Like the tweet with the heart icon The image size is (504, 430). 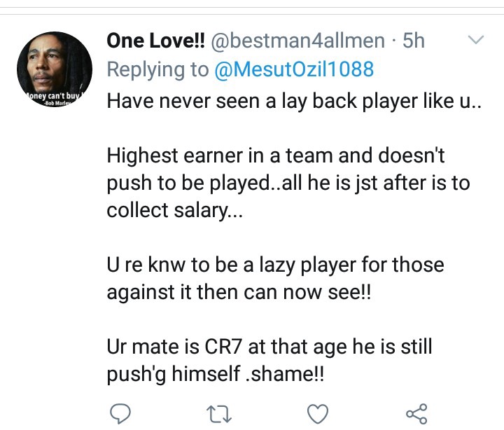tap(318, 413)
